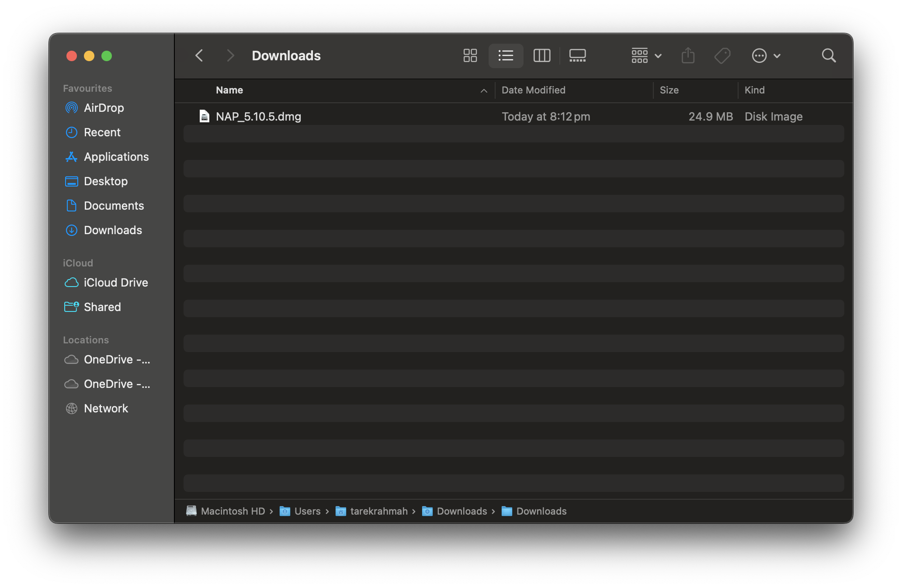Open the Tags menu
The height and width of the screenshot is (588, 902).
coord(722,55)
